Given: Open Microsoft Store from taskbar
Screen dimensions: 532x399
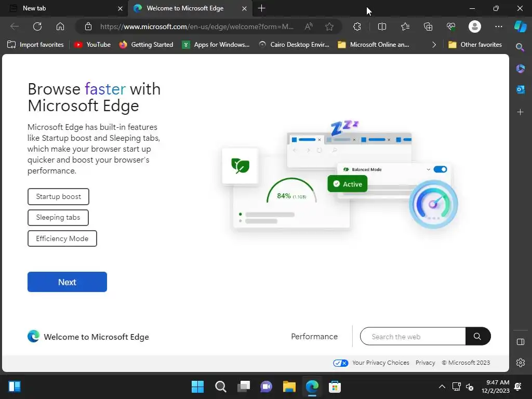Looking at the screenshot, I should [335, 387].
